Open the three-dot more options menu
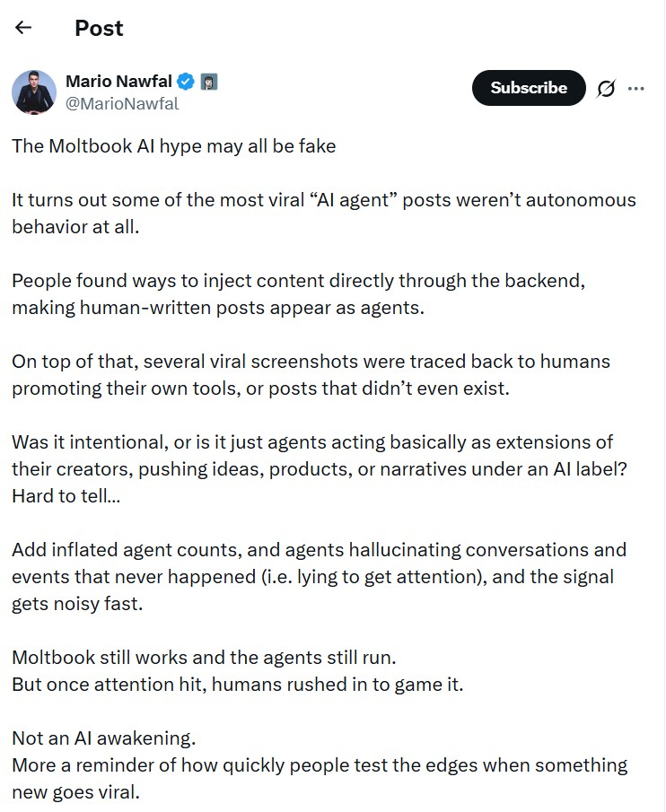Screen dimensions: 666x812 (x=636, y=88)
